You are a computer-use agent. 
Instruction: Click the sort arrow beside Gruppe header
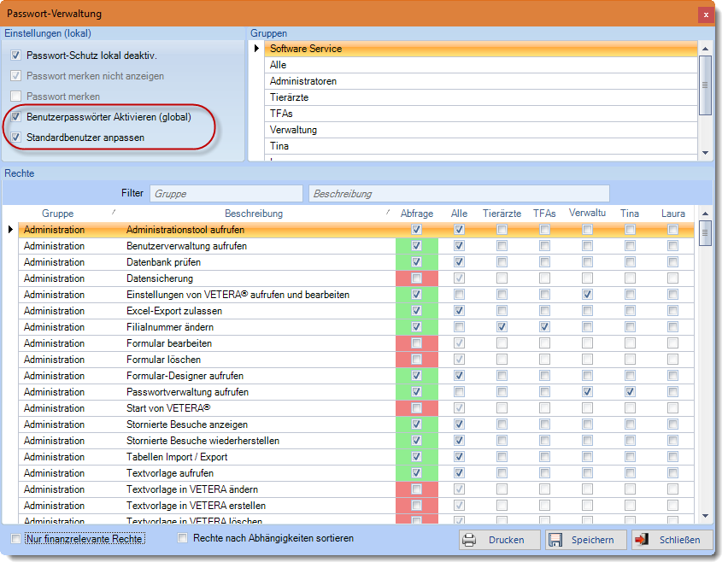click(x=114, y=212)
